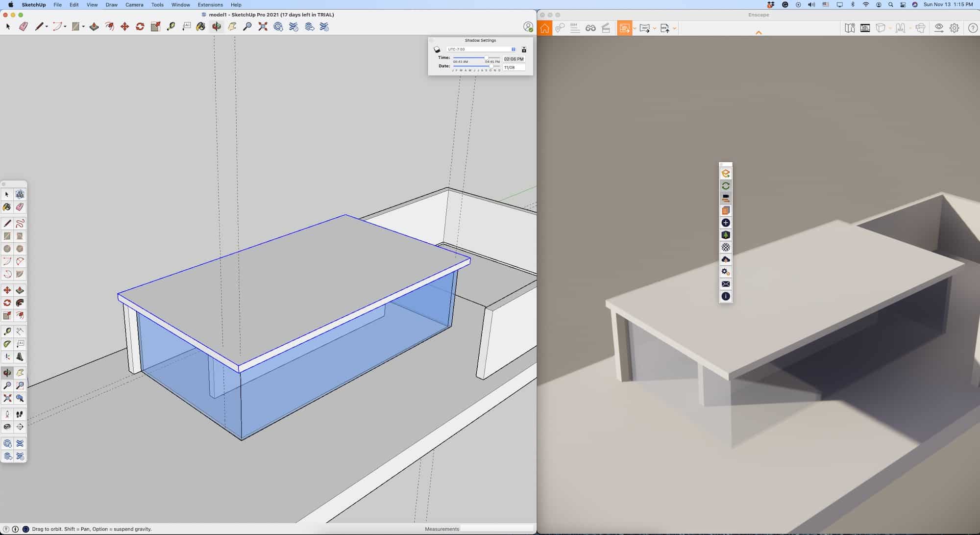
Task: Open the Enscape Upload cloud icon
Action: tap(726, 259)
